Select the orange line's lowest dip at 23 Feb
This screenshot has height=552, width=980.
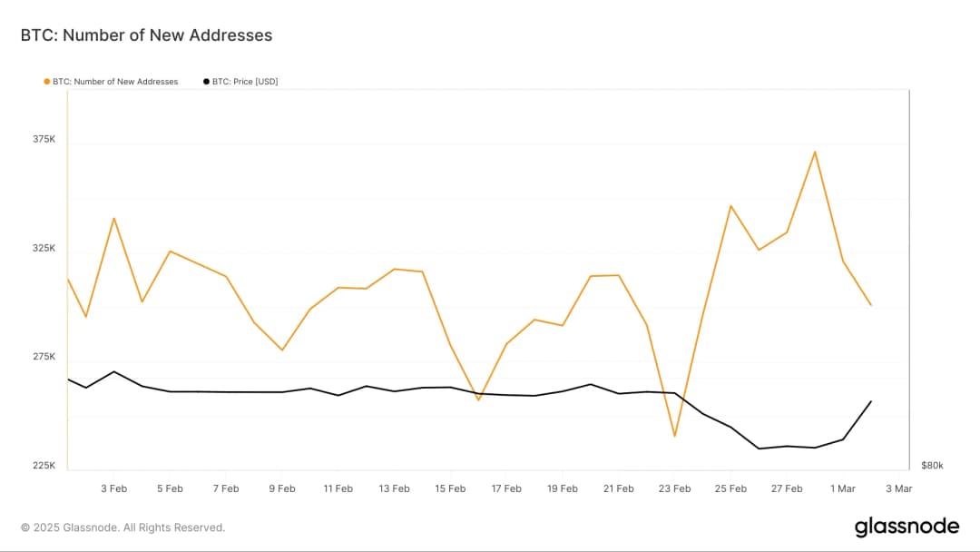[674, 436]
